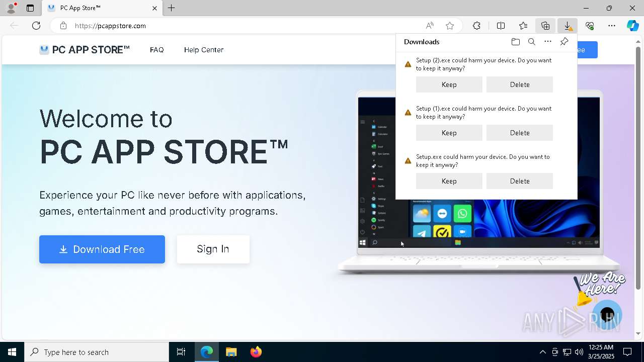The image size is (644, 362).
Task: Click the taskbar search box
Action: (x=97, y=352)
